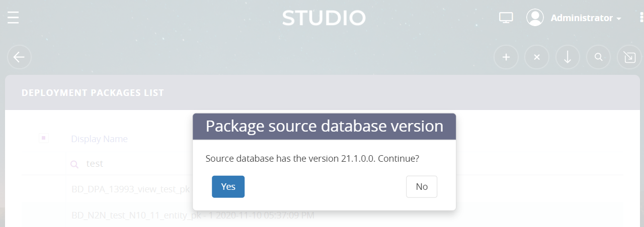644x227 pixels.
Task: Click the Display Name column header
Action: (x=99, y=139)
